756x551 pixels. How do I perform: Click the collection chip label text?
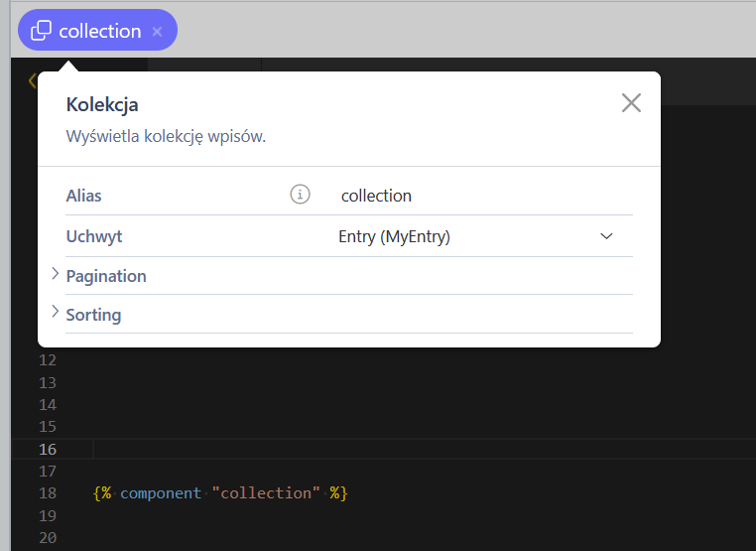pyautogui.click(x=99, y=31)
